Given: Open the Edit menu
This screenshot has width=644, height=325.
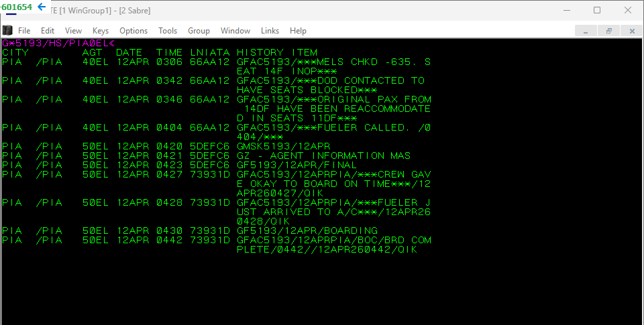Looking at the screenshot, I should [48, 31].
